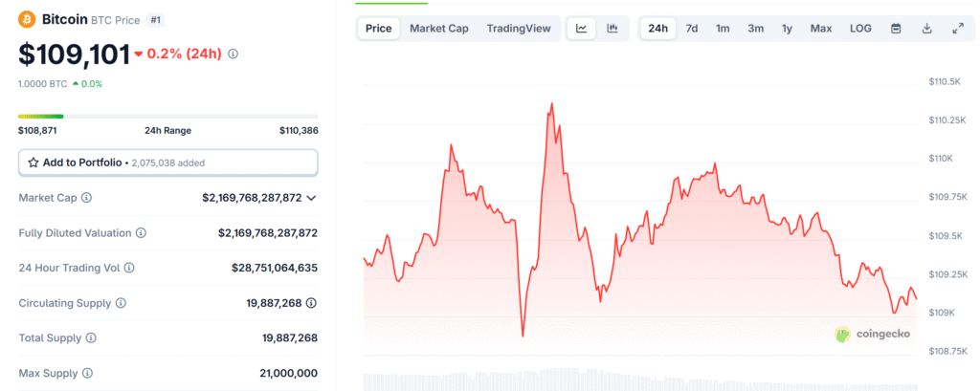Select the 1y time range

point(787,29)
